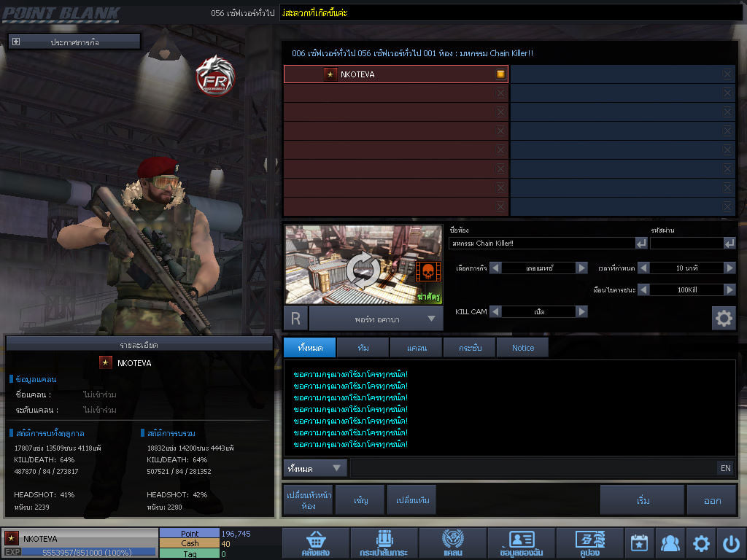Click the room host icon on NKOTEVA slot
Screen dimensions: 747x560
tap(500, 74)
